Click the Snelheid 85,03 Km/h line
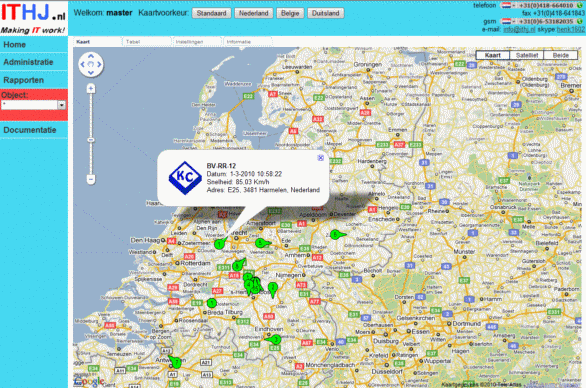Image resolution: width=586 pixels, height=388 pixels. pyautogui.click(x=238, y=182)
